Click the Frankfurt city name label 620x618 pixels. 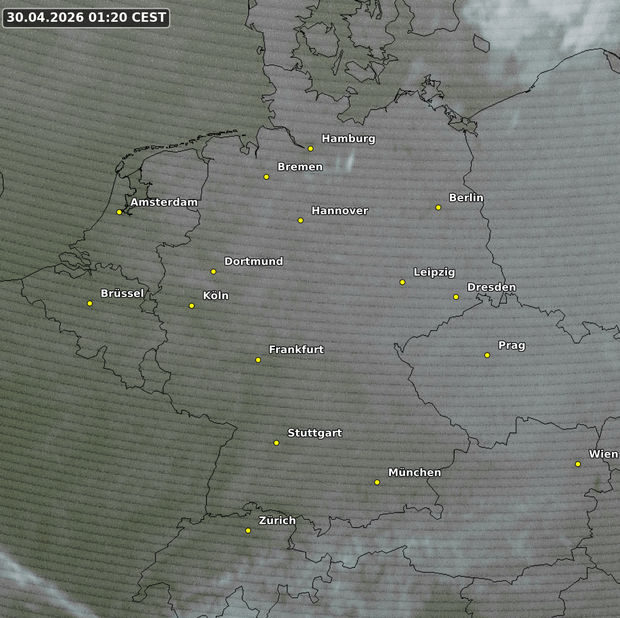point(296,350)
